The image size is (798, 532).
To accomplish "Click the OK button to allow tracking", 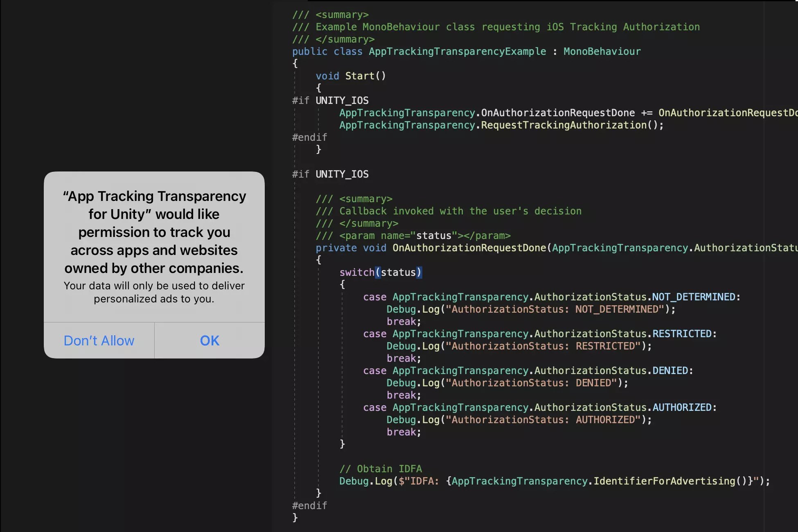I will [x=209, y=340].
